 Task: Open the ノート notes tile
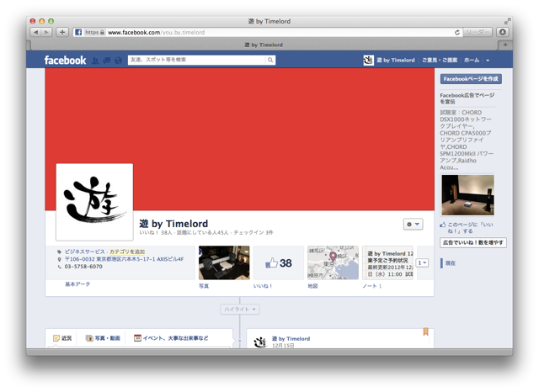click(387, 262)
